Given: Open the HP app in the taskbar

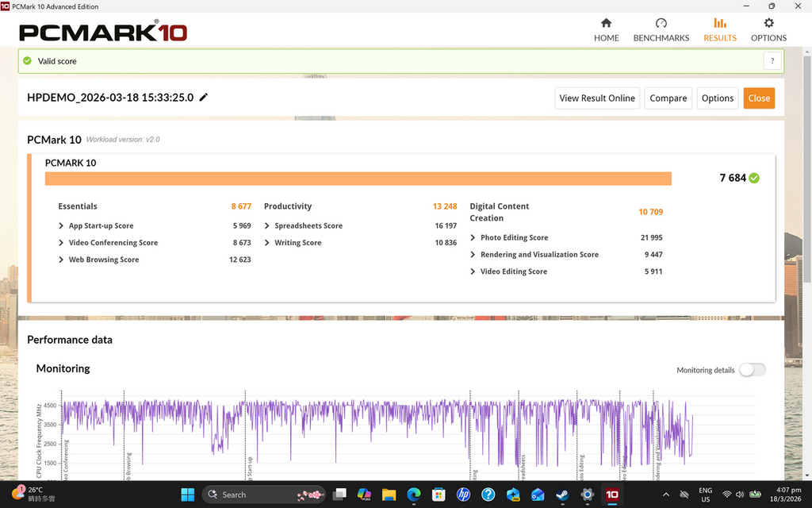Looking at the screenshot, I should (x=464, y=495).
